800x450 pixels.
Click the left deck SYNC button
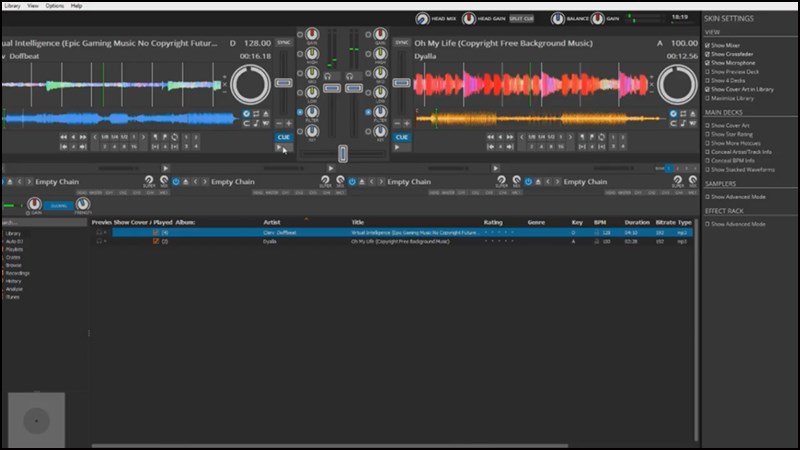[x=284, y=42]
